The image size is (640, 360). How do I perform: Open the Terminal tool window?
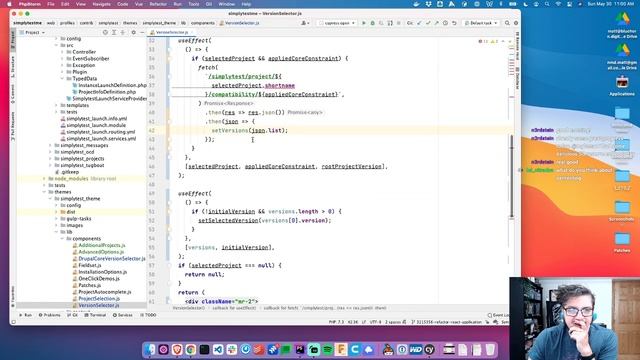point(95,315)
